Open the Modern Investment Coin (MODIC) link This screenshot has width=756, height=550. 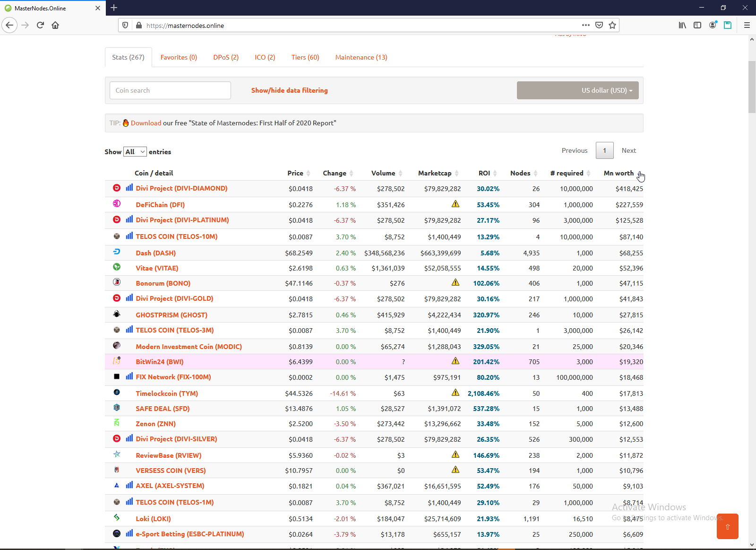coord(189,347)
